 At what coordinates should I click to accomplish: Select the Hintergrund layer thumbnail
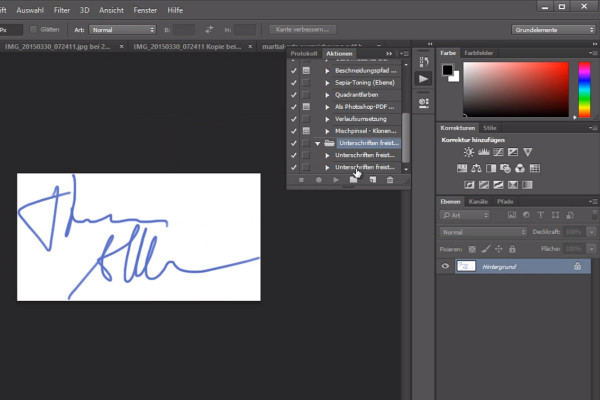tap(466, 266)
